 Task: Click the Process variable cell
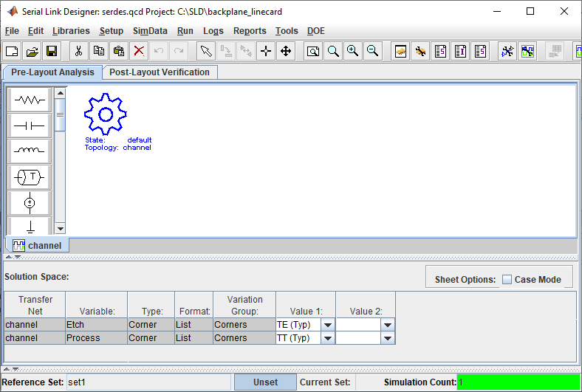(x=96, y=338)
